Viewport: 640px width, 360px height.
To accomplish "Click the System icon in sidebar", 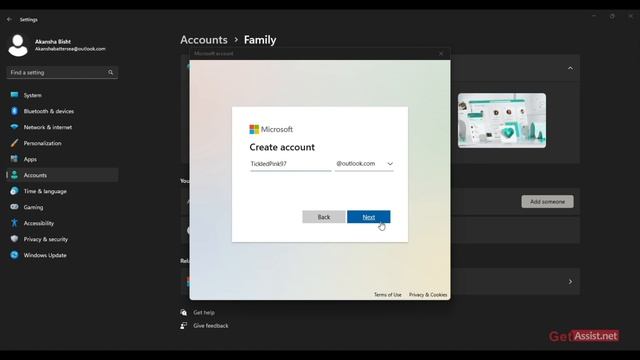I will 14,95.
